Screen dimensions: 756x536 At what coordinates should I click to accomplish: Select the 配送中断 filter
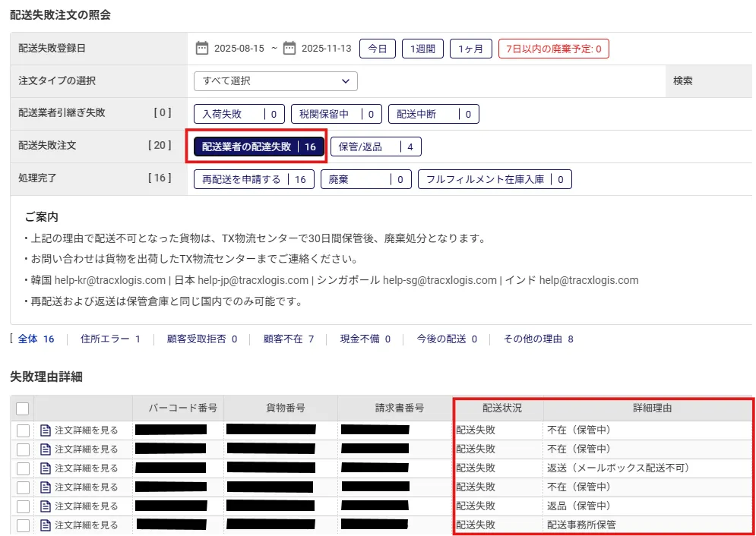pyautogui.click(x=433, y=114)
